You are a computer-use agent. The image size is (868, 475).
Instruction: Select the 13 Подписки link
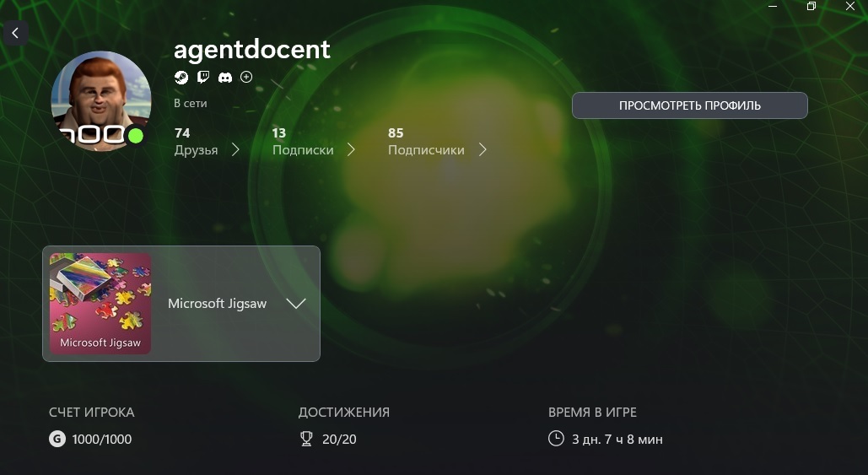(302, 142)
